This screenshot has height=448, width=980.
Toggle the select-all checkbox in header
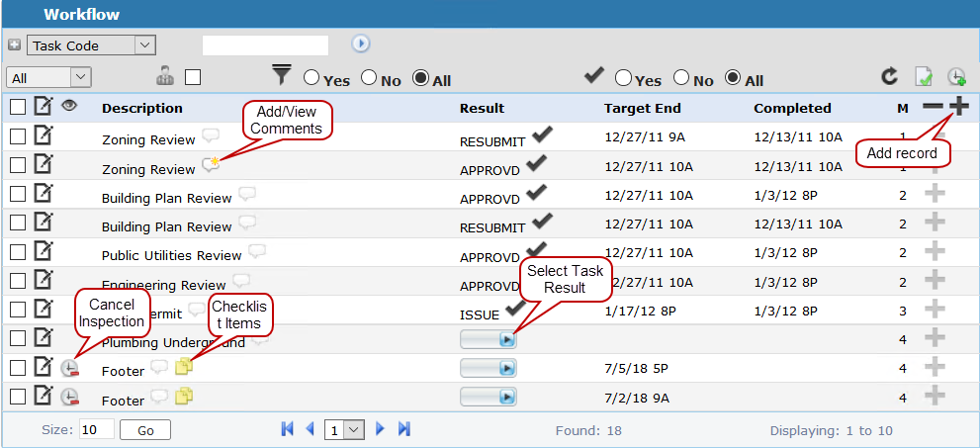18,108
